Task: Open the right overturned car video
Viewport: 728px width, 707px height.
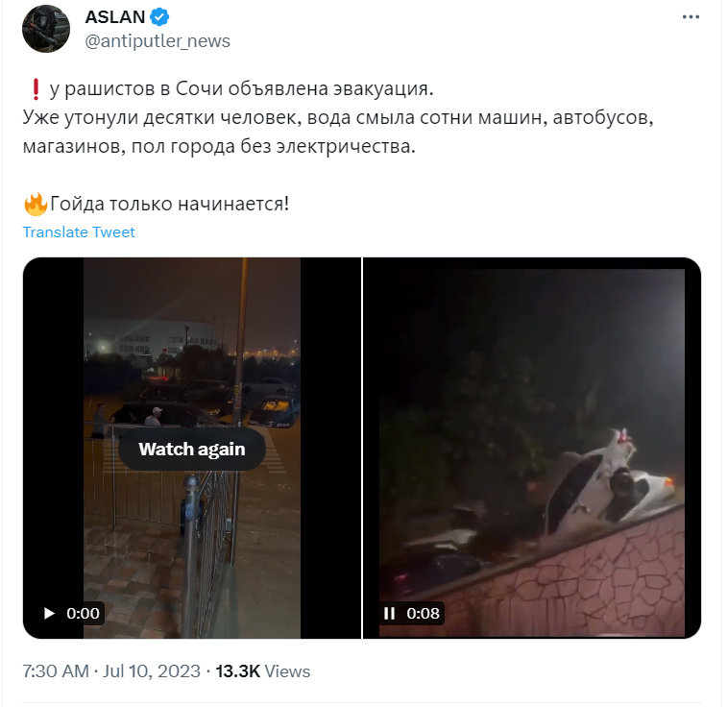Action: tap(532, 448)
